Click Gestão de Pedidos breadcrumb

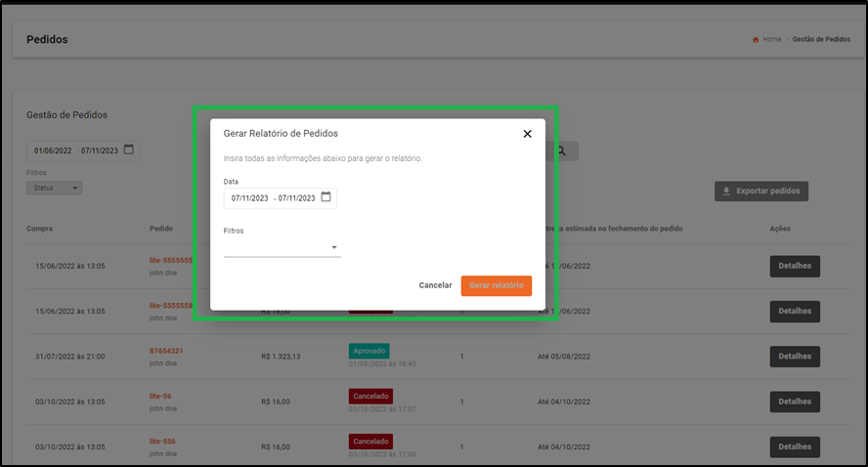coord(821,39)
